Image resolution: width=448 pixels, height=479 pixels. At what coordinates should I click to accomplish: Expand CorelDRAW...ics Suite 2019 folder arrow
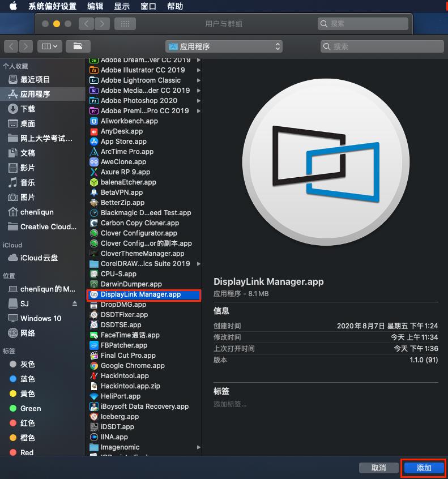[x=199, y=264]
